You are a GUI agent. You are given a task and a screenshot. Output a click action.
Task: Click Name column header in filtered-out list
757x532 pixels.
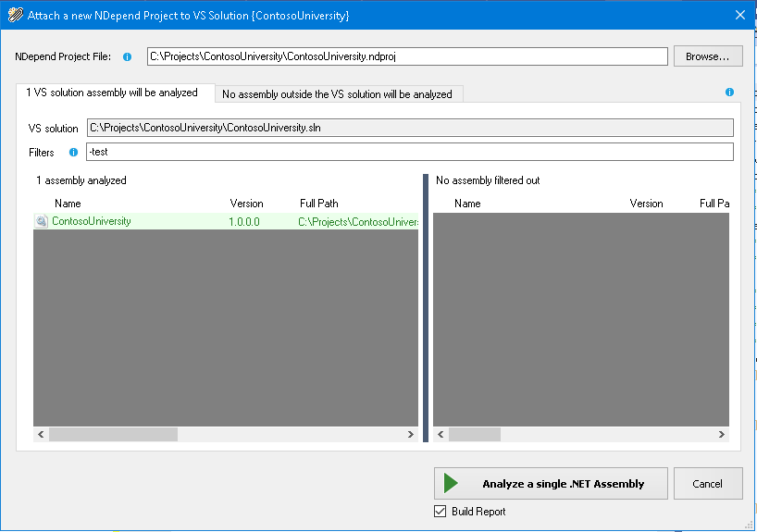pyautogui.click(x=467, y=204)
